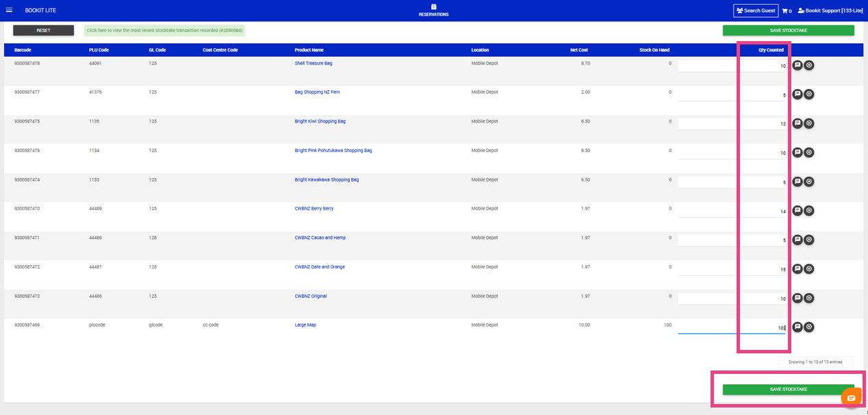The image size is (868, 415).
Task: Add comment for Bright Pink Pohutukawa Bag
Action: coord(797,153)
